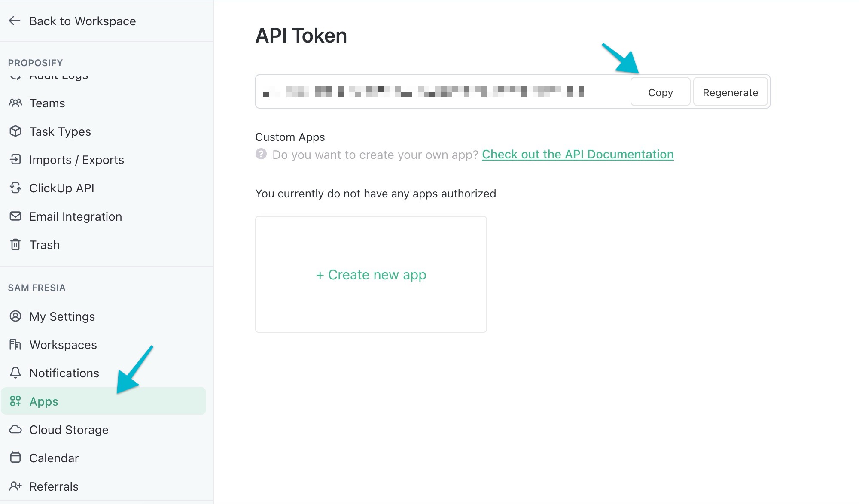Click the Calendar icon in sidebar
Image resolution: width=859 pixels, height=504 pixels.
pos(15,457)
